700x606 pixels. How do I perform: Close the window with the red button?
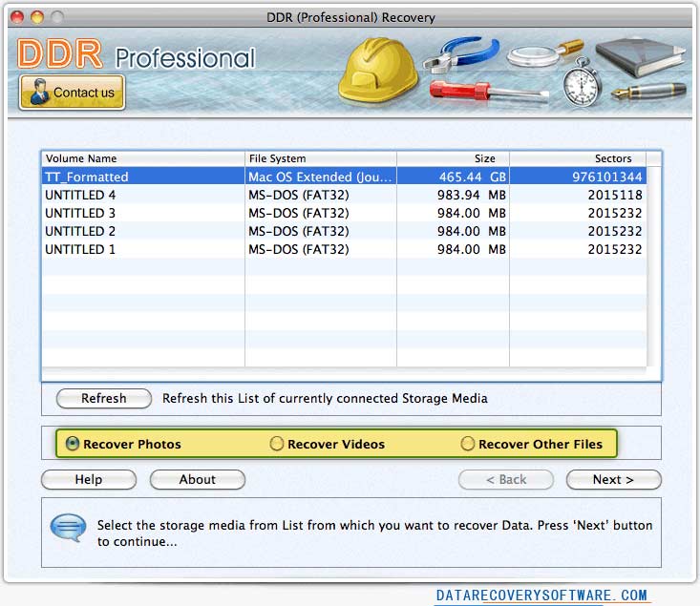[x=17, y=17]
